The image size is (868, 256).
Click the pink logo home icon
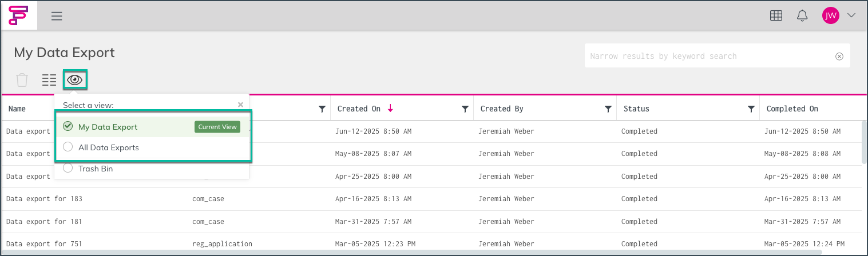[x=18, y=15]
